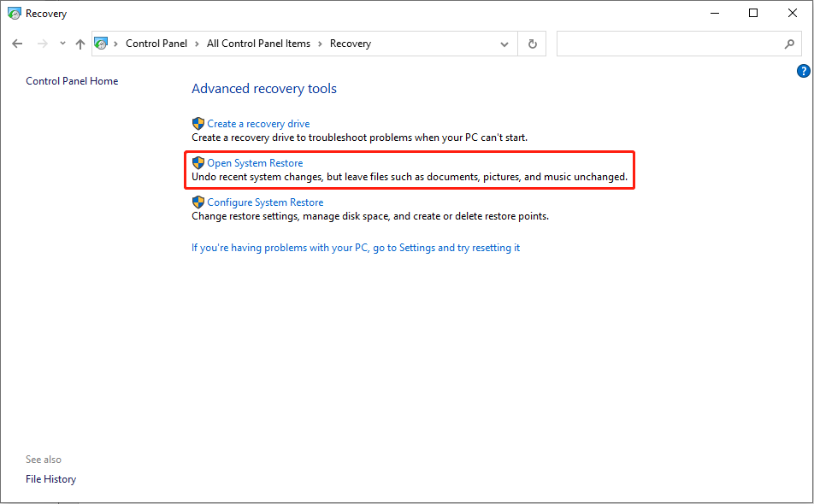The width and height of the screenshot is (814, 504).
Task: Navigate back with the back arrow
Action: [17, 43]
